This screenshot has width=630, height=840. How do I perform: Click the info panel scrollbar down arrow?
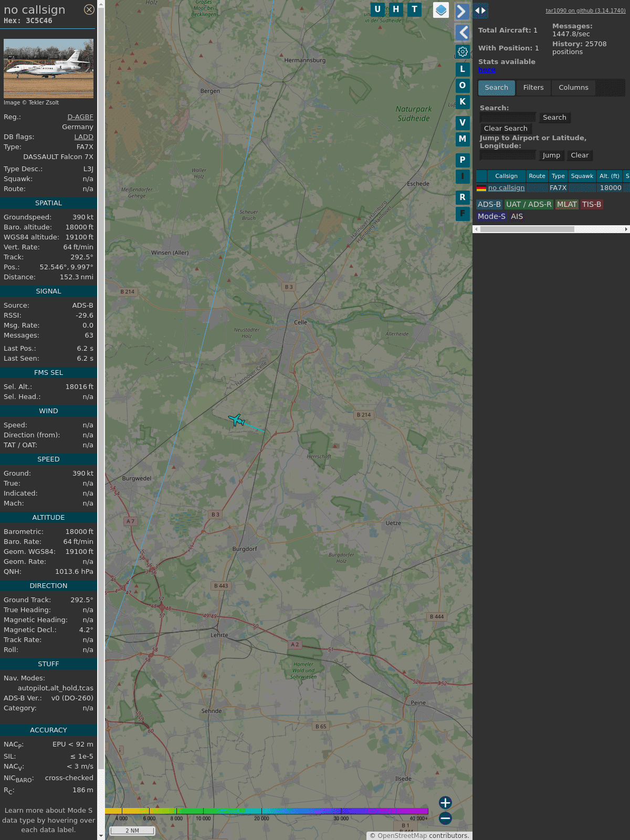pos(101,836)
